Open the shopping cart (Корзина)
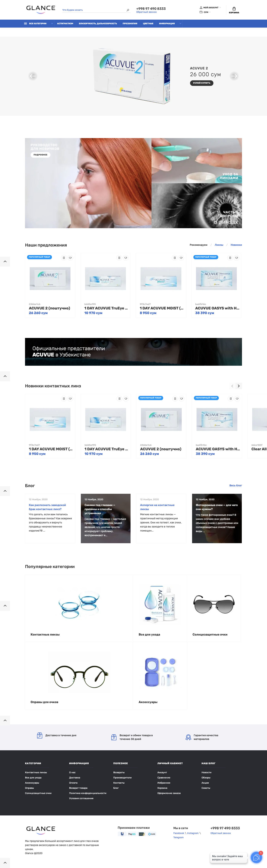267x868 pixels. click(234, 10)
